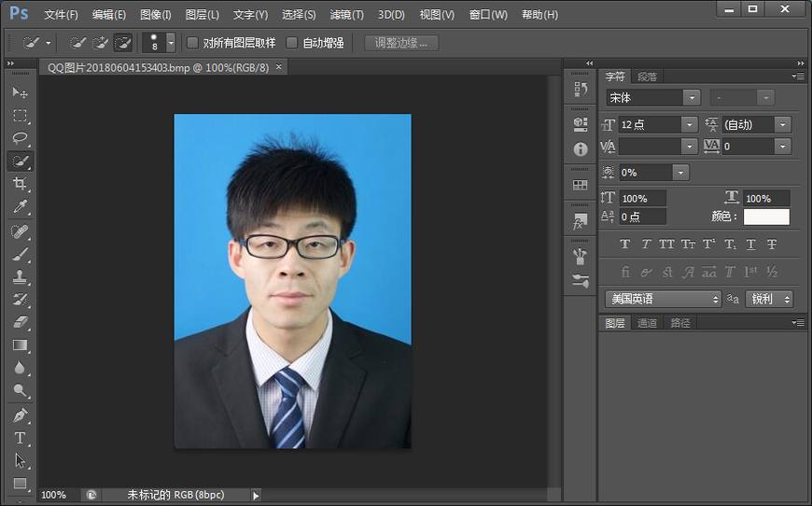
Task: Open Layers panel flyout menu
Action: click(798, 323)
